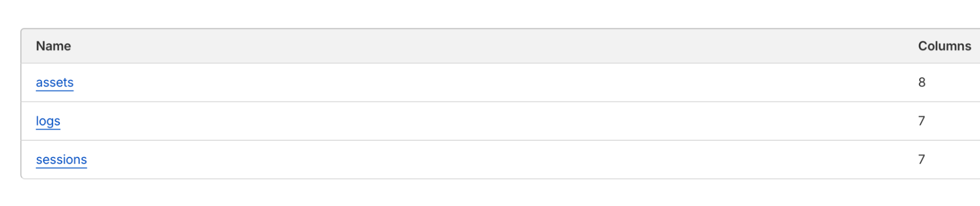The image size is (980, 206).
Task: Select the column count 8 for assets
Action: pyautogui.click(x=922, y=82)
